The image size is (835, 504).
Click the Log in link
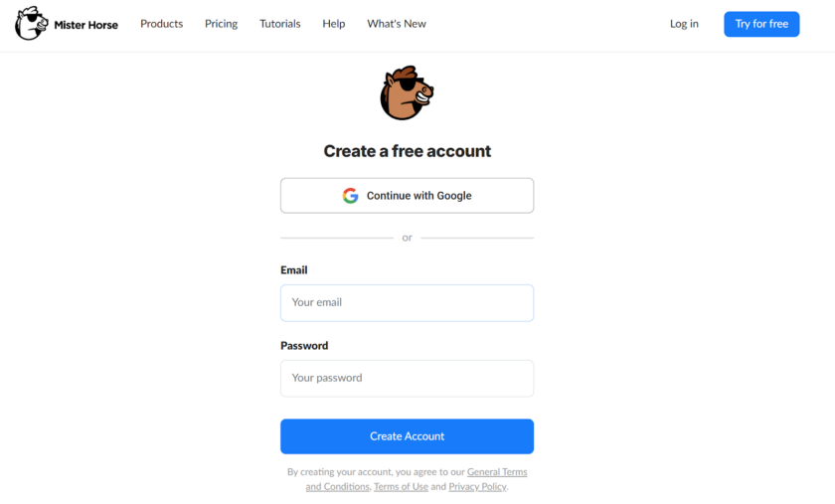684,24
